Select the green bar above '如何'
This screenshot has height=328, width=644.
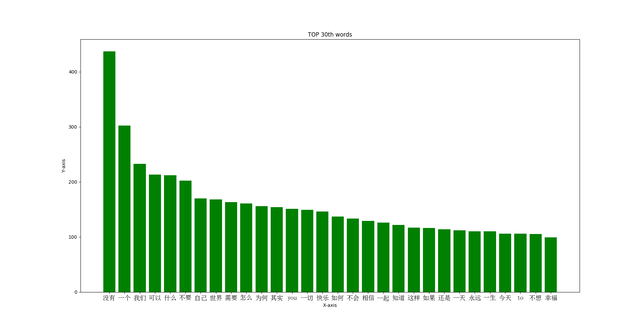tap(338, 254)
